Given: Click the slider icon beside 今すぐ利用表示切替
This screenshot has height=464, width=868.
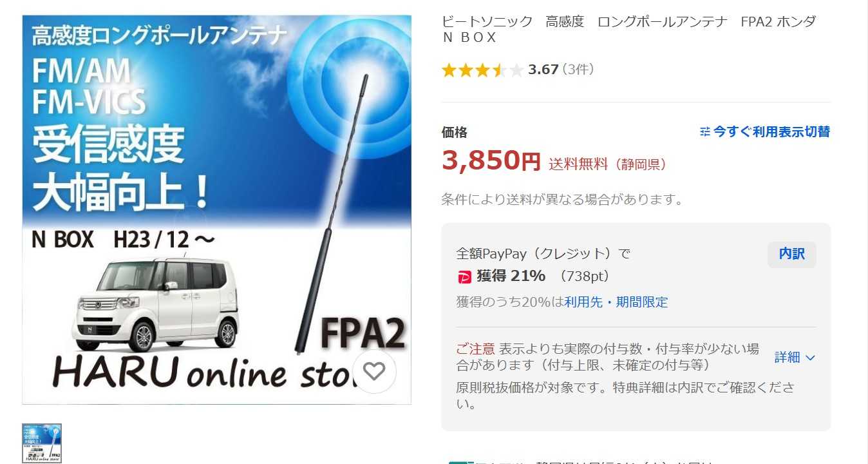Looking at the screenshot, I should pyautogui.click(x=705, y=131).
